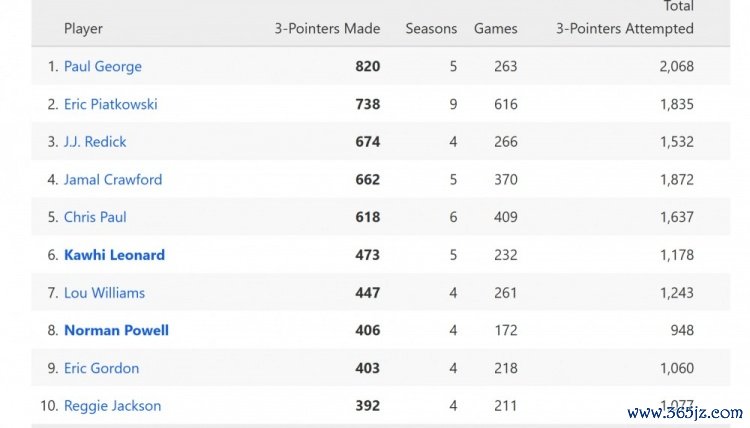
Task: Open Reggie Jackson player link
Action: [112, 406]
